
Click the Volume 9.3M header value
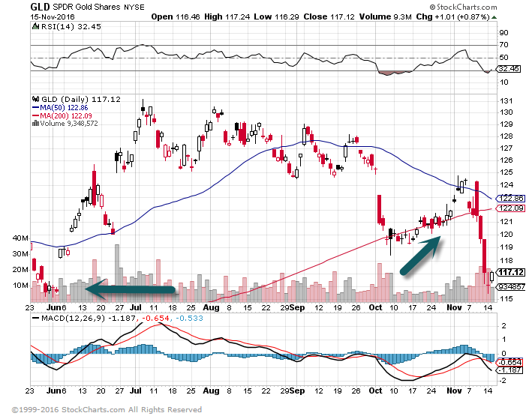[385, 16]
